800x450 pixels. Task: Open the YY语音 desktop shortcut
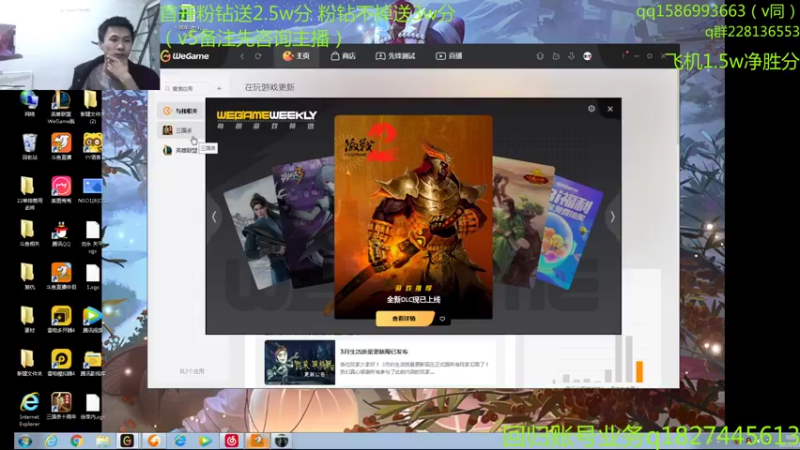coord(92,146)
